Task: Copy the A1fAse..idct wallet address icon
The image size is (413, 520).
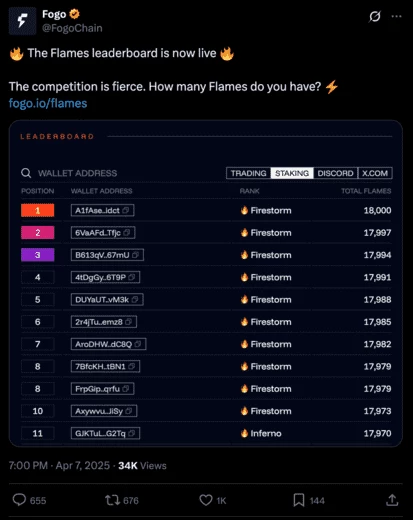Action: click(x=126, y=210)
